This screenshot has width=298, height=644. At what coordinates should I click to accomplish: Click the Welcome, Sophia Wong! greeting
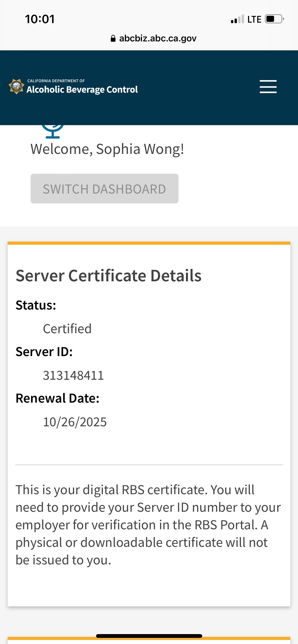pos(107,149)
